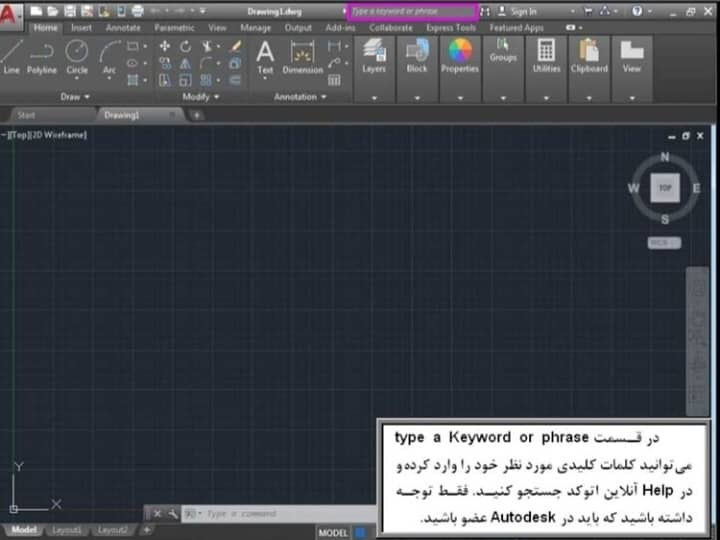Screen dimensions: 720x540
Task: Switch to the Output ribbon tab
Action: (298, 28)
